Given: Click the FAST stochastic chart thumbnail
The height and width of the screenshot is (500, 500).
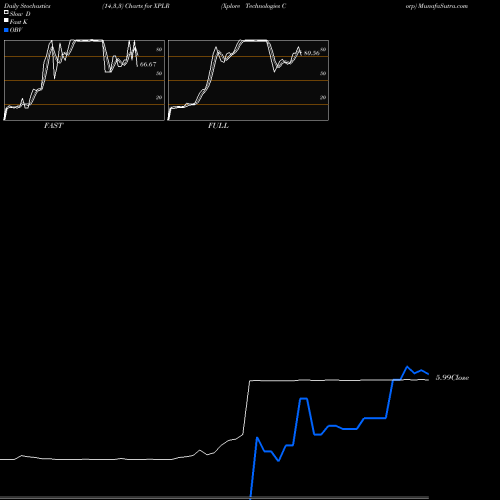Looking at the screenshot, I should point(84,80).
